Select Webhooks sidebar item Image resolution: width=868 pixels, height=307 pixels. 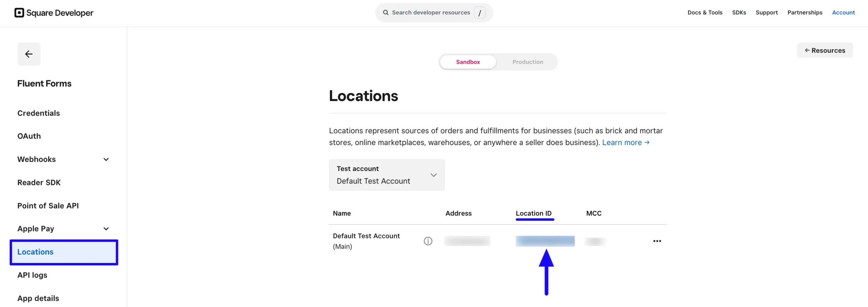[x=37, y=159]
